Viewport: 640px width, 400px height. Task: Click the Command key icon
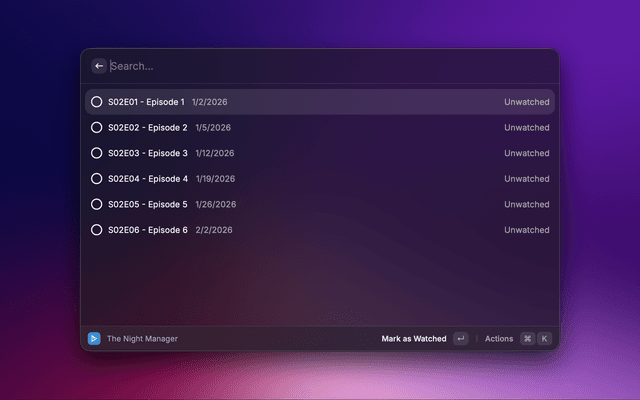tap(527, 339)
